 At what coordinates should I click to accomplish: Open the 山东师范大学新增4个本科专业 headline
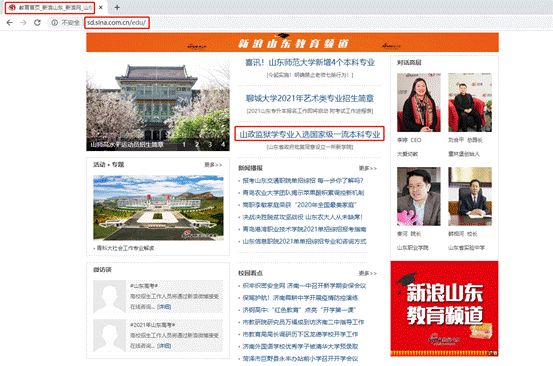click(x=310, y=62)
